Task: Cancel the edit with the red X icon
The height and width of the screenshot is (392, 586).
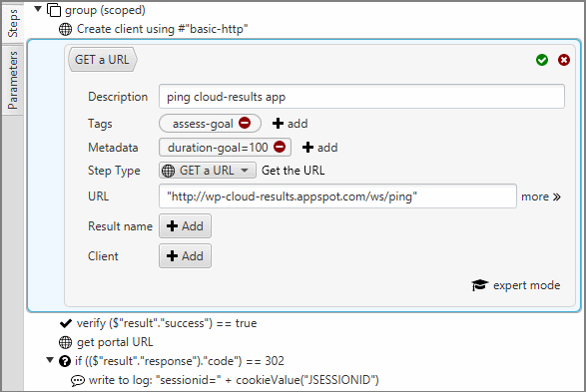Action: click(x=564, y=60)
